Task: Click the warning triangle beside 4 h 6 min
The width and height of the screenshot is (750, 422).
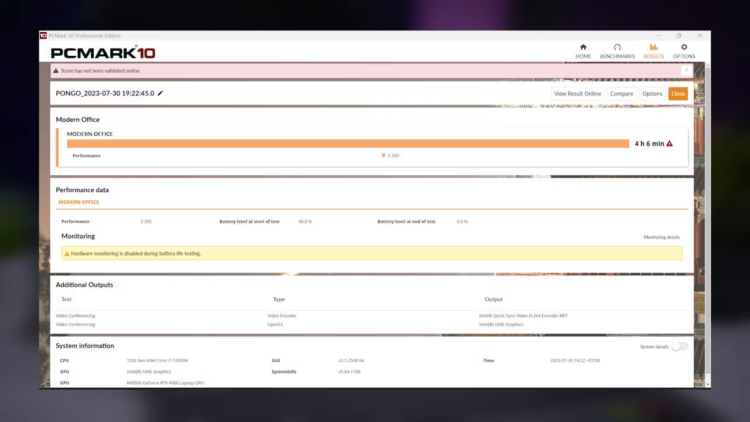Action: tap(670, 144)
